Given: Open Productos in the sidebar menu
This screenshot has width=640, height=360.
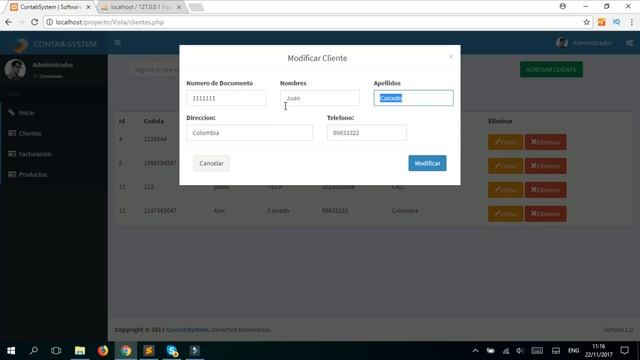Looking at the screenshot, I should click(x=33, y=174).
